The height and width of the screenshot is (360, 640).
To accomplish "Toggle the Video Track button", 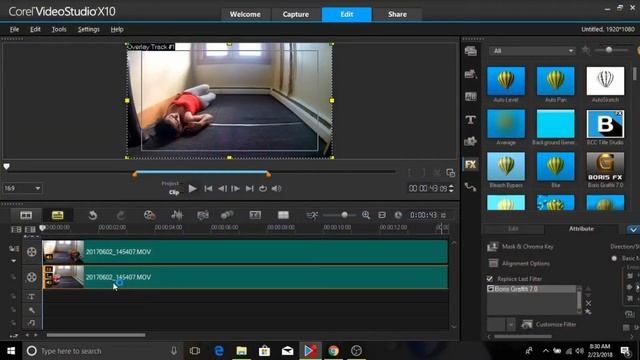I will pos(31,252).
